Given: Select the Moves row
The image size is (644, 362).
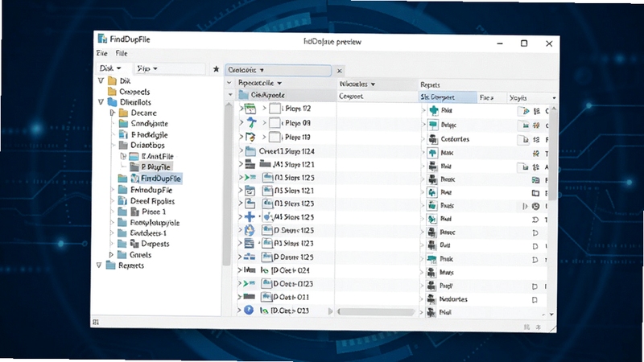Looking at the screenshot, I should point(484,272).
